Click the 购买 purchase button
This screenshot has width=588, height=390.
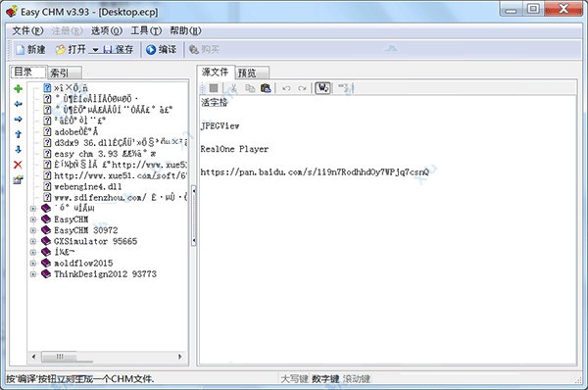pyautogui.click(x=204, y=50)
